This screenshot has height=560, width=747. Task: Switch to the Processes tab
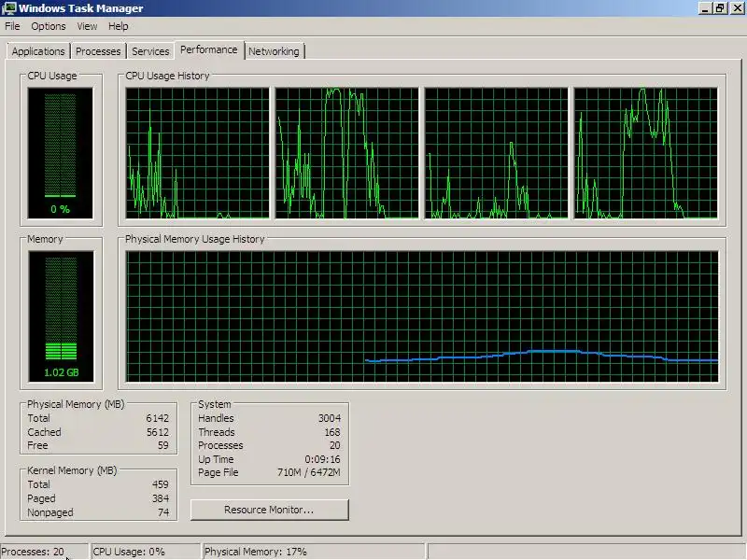tap(98, 51)
